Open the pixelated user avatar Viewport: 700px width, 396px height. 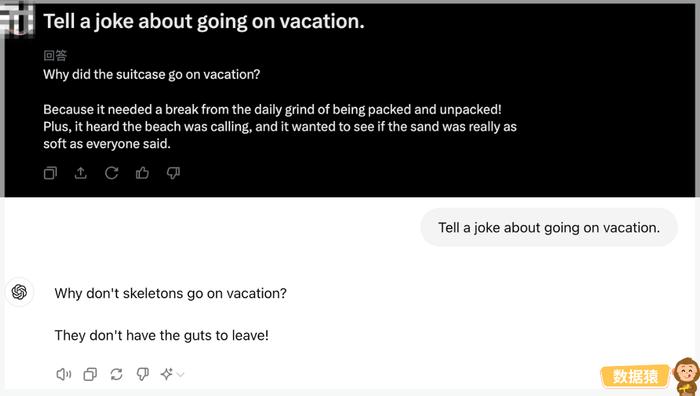click(17, 20)
